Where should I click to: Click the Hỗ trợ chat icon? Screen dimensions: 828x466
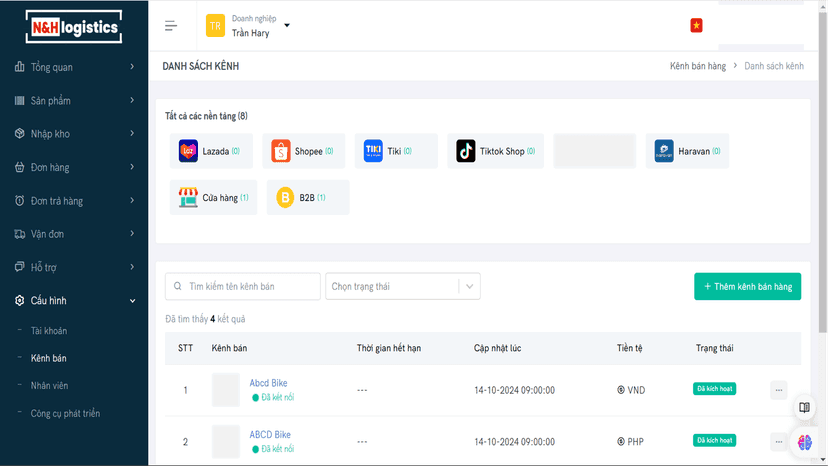click(20, 267)
